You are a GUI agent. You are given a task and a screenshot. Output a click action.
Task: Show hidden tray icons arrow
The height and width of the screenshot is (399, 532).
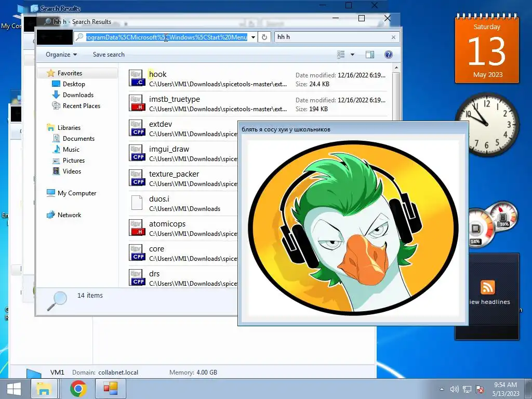(442, 390)
